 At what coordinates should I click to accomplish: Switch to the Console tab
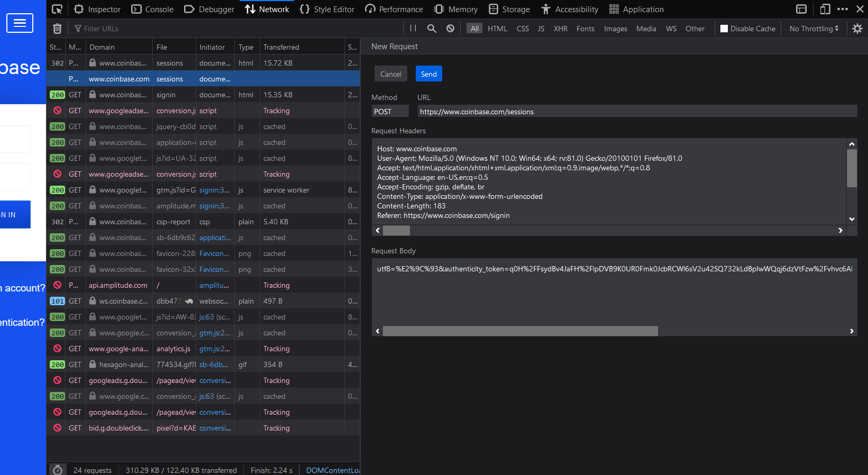[152, 9]
